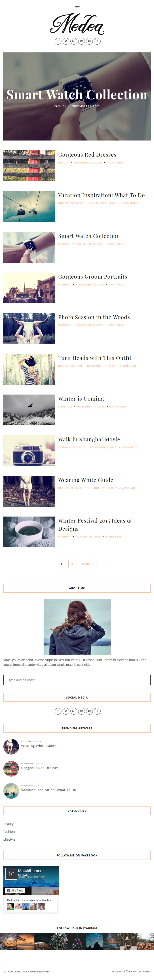Open trending article Wearing White Guide
The image size is (154, 980).
click(x=38, y=746)
